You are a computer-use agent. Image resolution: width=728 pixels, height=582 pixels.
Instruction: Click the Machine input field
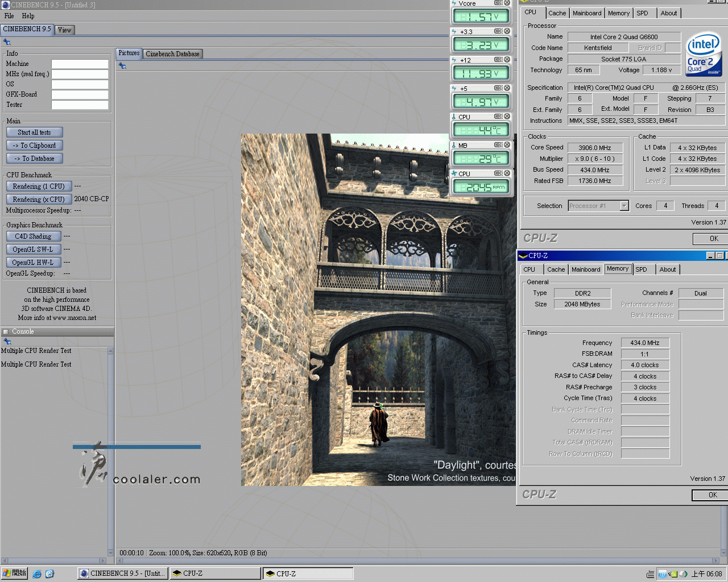click(x=80, y=64)
